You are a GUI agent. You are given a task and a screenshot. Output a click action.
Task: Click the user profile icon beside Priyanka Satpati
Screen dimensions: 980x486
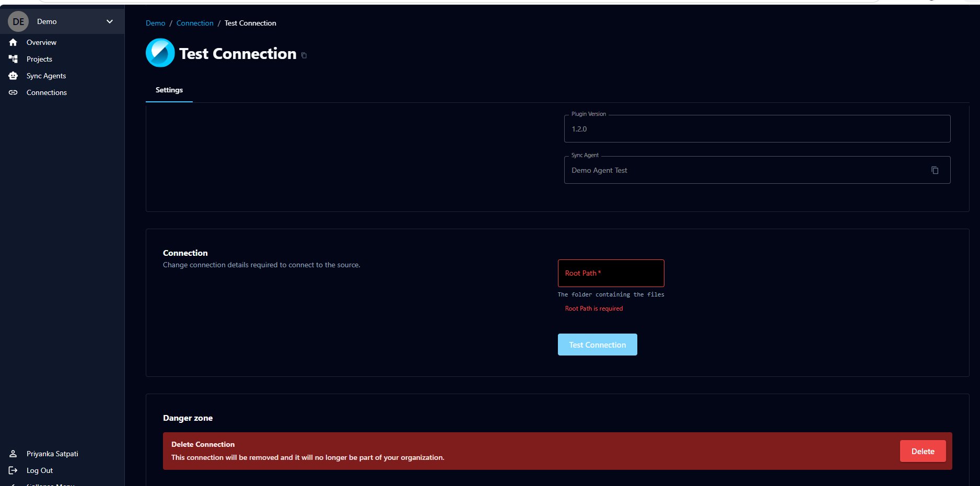click(13, 454)
